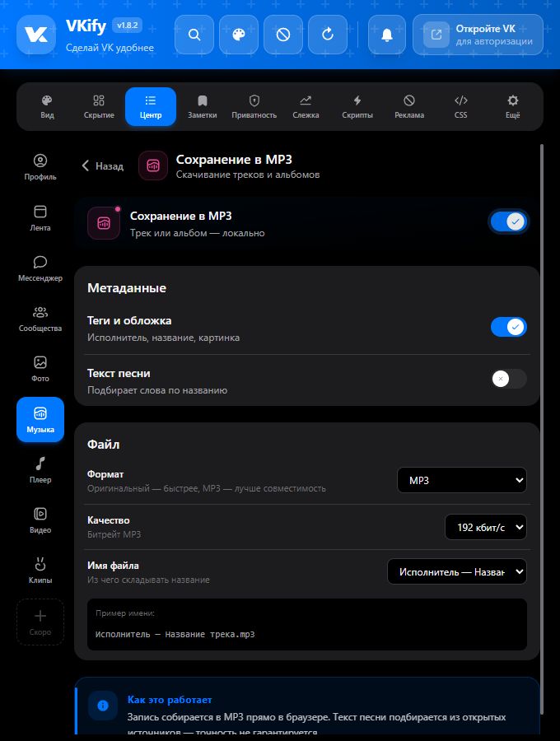
Task: Toggle Теги и обложка switch
Action: point(508,327)
